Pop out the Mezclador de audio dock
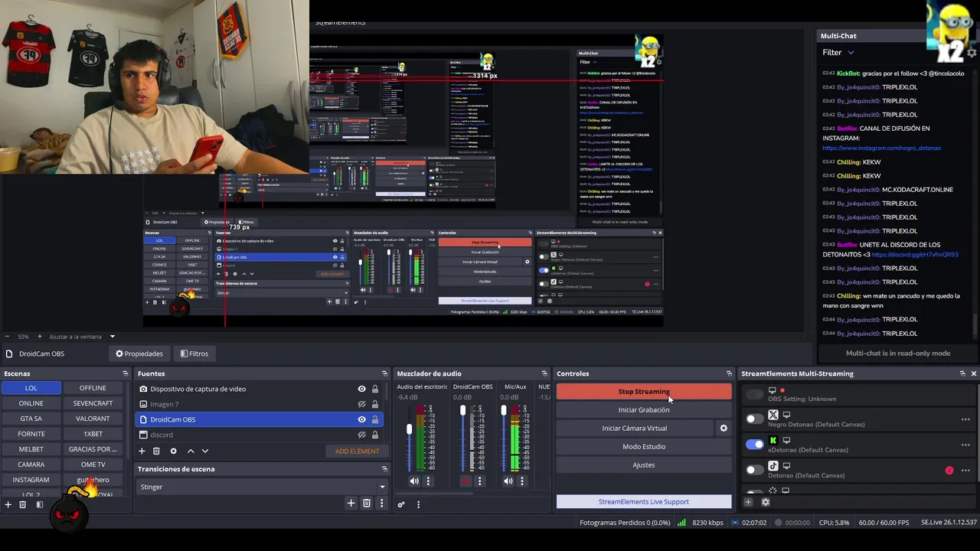Viewport: 980px width, 551px height. [544, 373]
